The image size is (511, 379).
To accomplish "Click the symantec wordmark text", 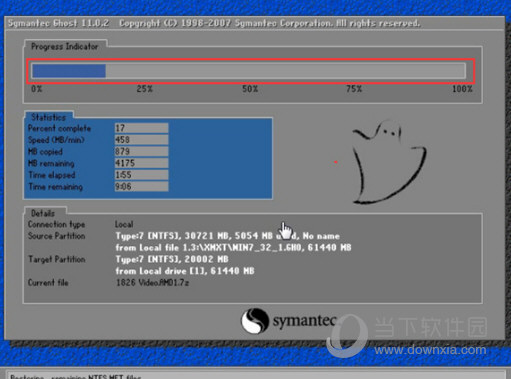I will pyautogui.click(x=304, y=321).
